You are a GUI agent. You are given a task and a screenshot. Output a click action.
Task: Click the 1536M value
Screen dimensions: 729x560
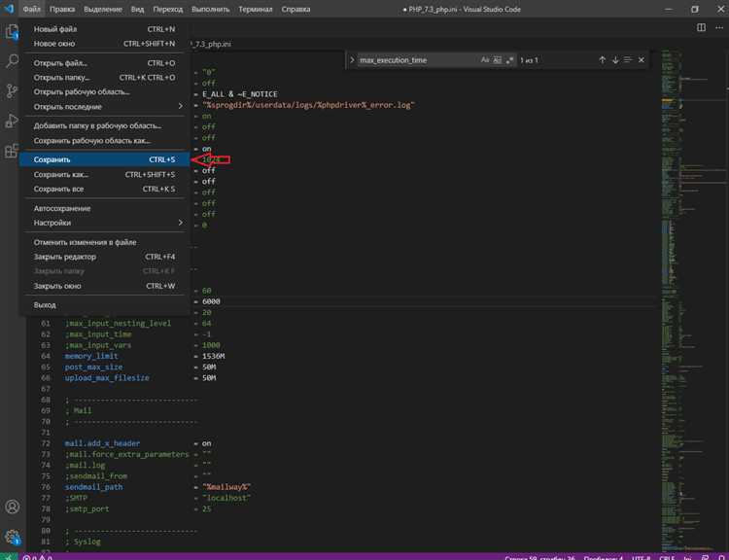tap(214, 356)
